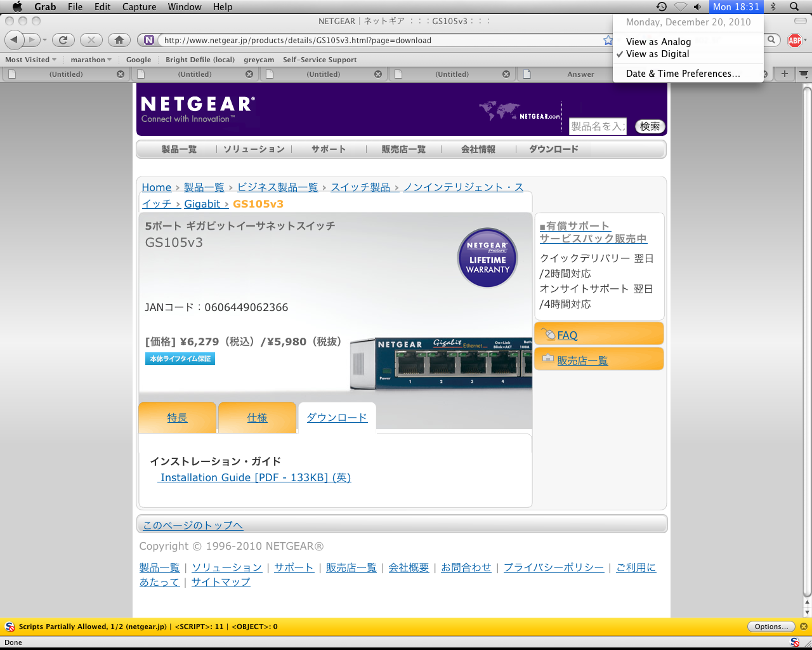Open the tab list button
812x650 pixels.
[803, 74]
